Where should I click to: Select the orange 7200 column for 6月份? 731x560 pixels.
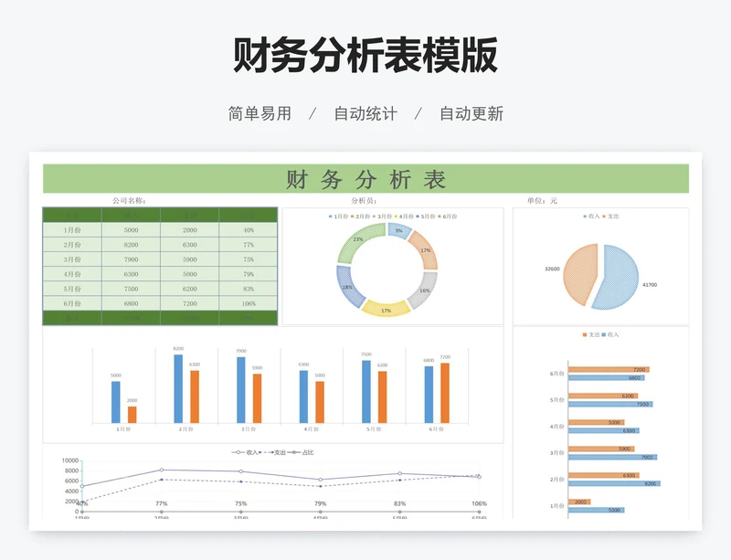coord(445,393)
